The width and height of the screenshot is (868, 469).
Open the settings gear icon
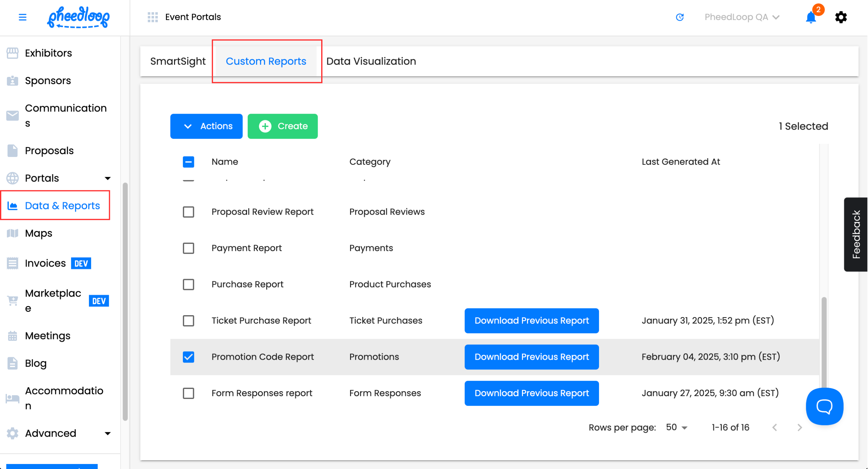coord(841,17)
